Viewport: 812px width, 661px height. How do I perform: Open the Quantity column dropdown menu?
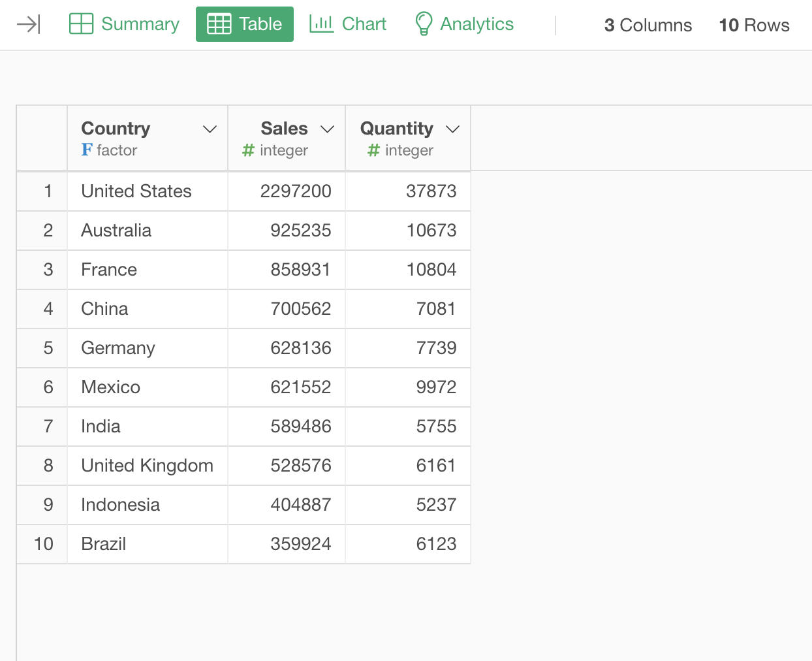(x=453, y=129)
